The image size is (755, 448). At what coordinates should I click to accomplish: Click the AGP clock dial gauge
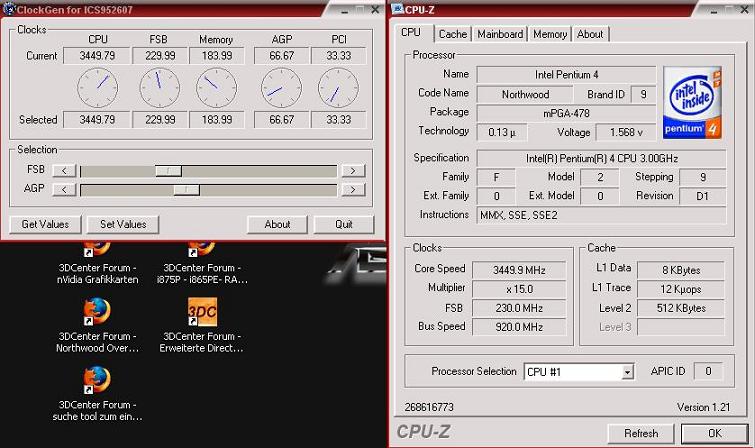click(x=281, y=88)
